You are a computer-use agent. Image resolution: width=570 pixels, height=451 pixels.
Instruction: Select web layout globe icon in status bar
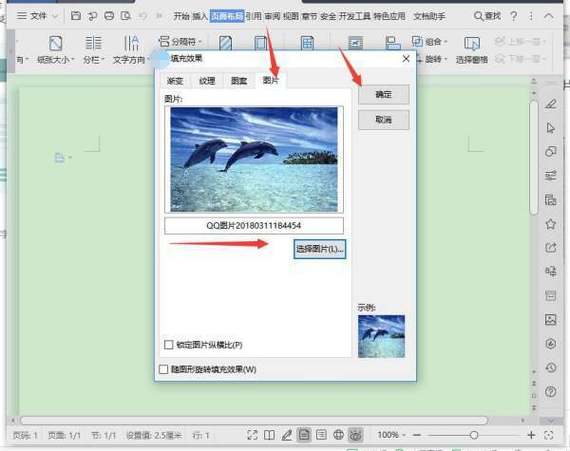(338, 435)
